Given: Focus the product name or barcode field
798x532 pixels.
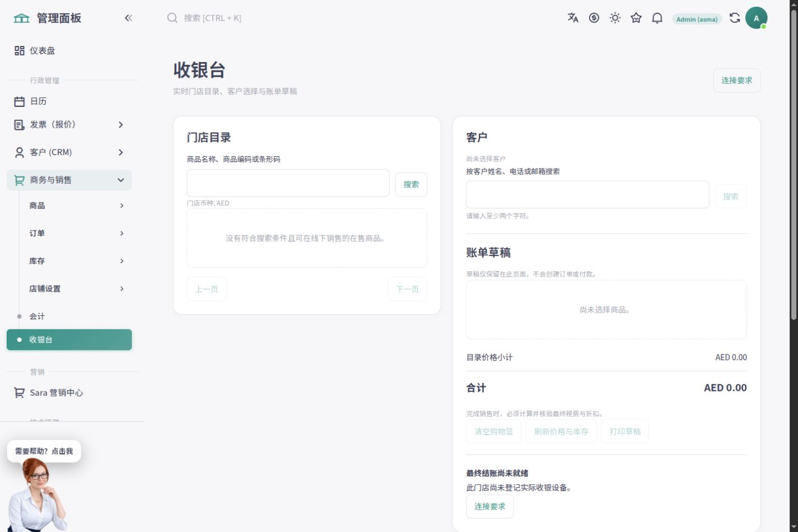Looking at the screenshot, I should coord(288,183).
